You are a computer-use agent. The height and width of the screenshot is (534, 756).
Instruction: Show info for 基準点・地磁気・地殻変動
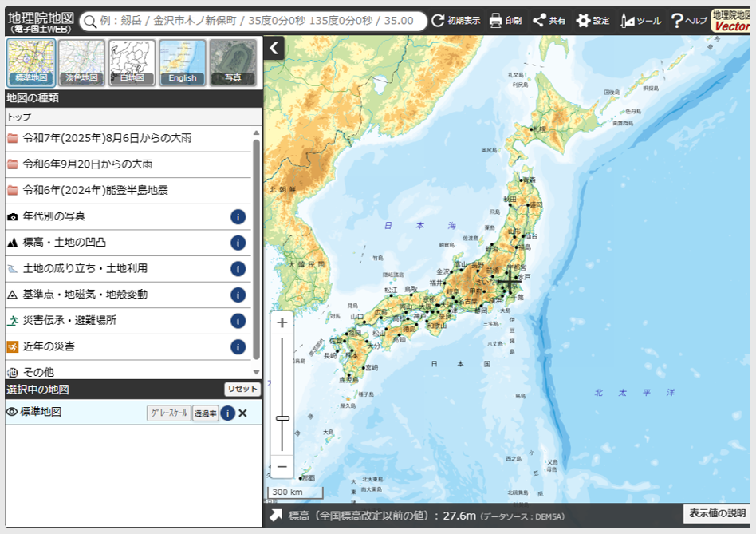[x=238, y=295]
